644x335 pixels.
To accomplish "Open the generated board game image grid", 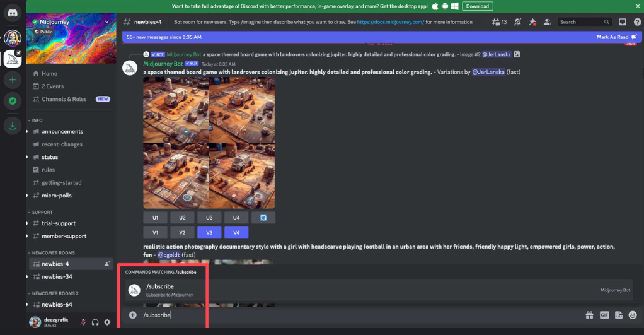I will (209, 143).
